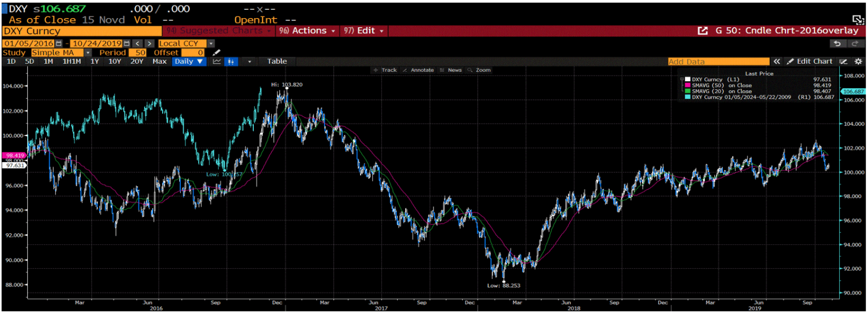Viewport: 868px width, 315px height.
Task: Click the 97.631 white axis price tag
Action: (x=14, y=165)
